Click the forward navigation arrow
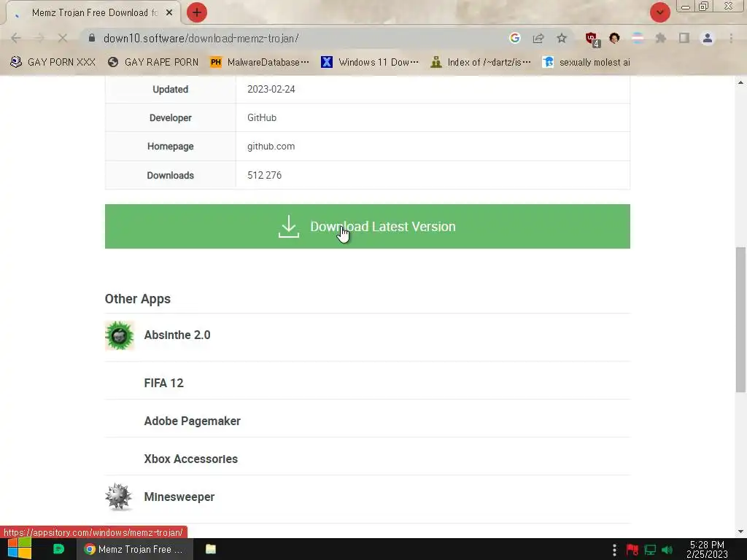The height and width of the screenshot is (560, 747). pyautogui.click(x=39, y=38)
